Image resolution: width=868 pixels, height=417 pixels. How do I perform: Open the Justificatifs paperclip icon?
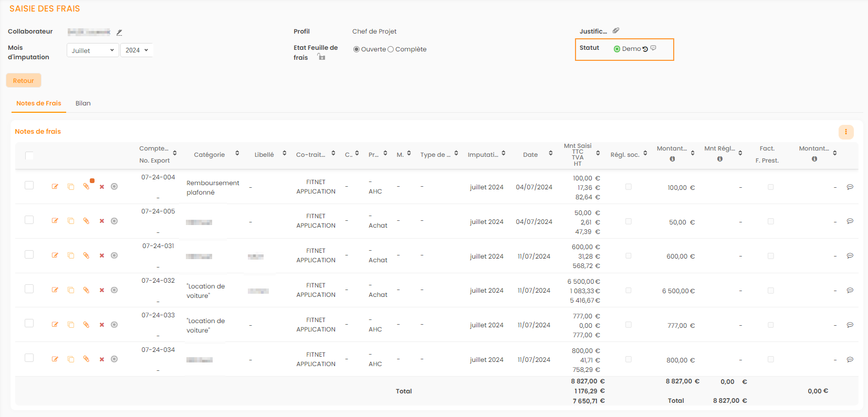[616, 31]
